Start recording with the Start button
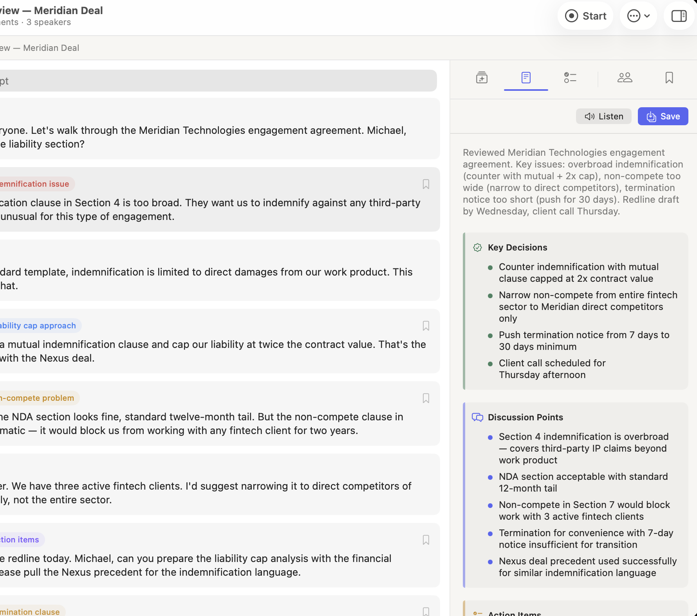 [585, 16]
